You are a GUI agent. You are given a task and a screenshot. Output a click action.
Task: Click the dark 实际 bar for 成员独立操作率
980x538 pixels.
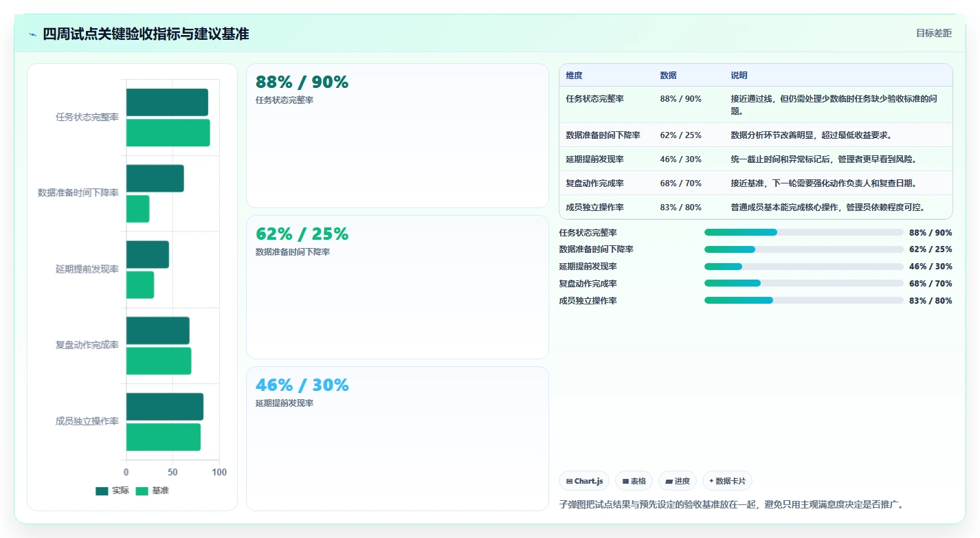click(165, 407)
